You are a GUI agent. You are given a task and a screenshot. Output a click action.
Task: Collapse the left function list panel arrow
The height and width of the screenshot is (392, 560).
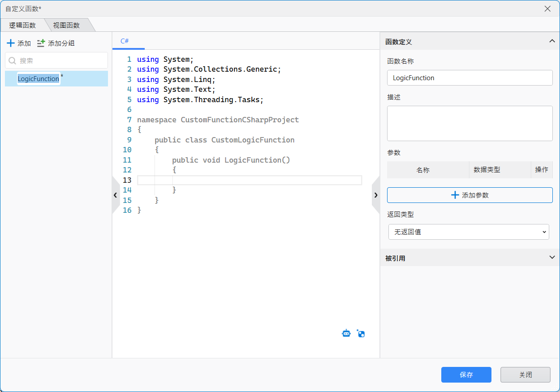pos(115,195)
